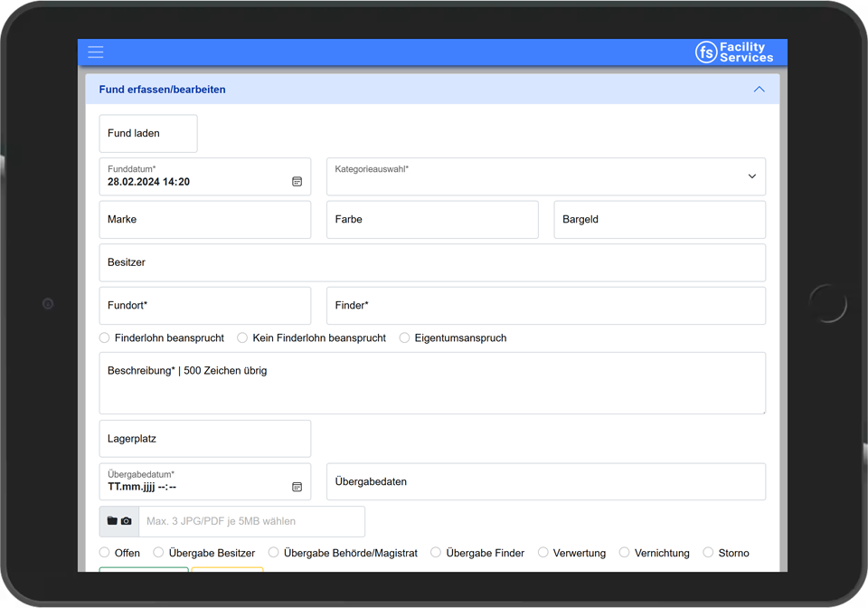Screen dimensions: 868x608
Task: Mark status as Storno
Action: point(708,552)
